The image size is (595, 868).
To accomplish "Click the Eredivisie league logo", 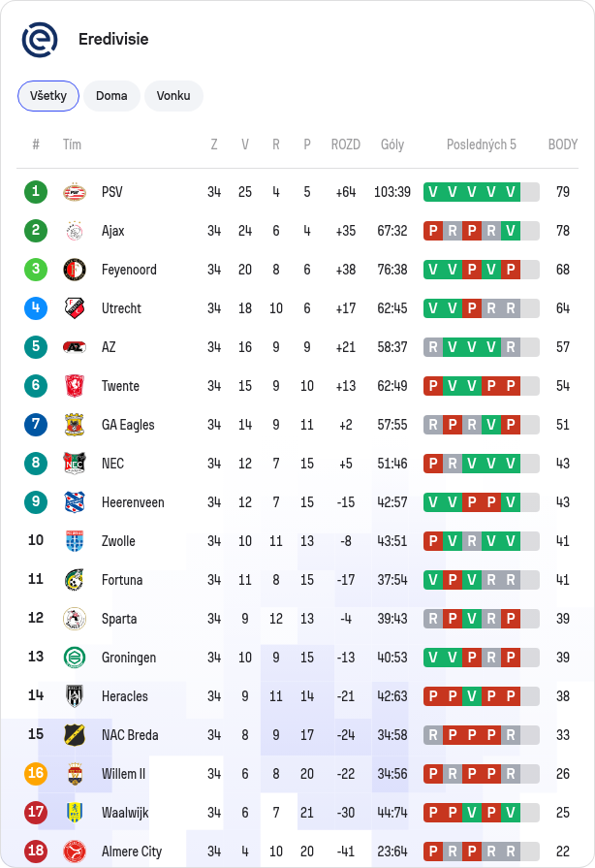I will tap(40, 40).
